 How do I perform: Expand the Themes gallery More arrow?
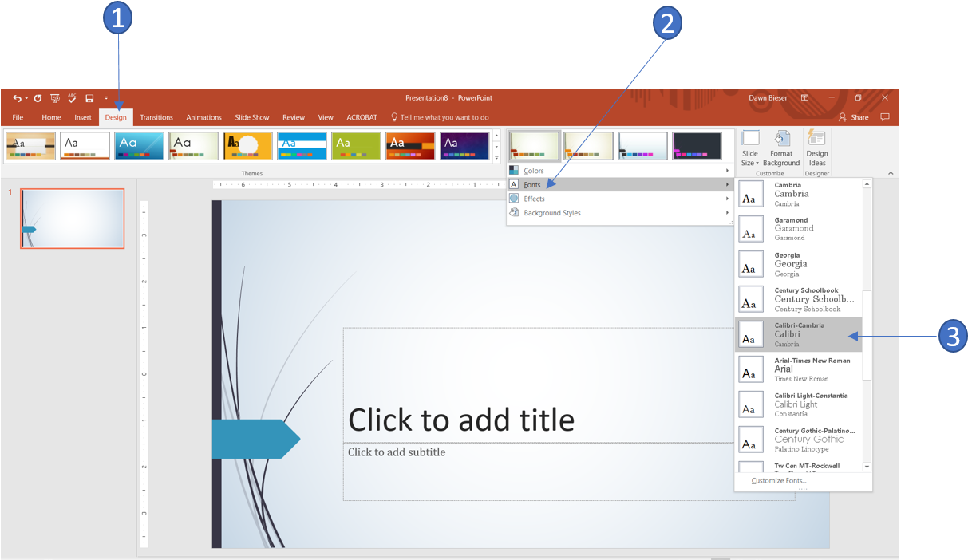click(x=496, y=158)
